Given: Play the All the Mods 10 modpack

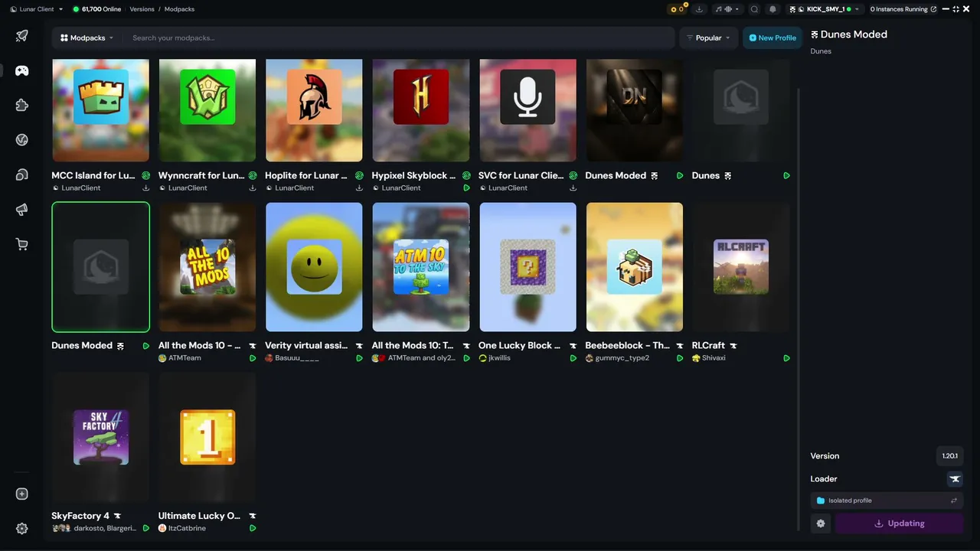Looking at the screenshot, I should 253,358.
